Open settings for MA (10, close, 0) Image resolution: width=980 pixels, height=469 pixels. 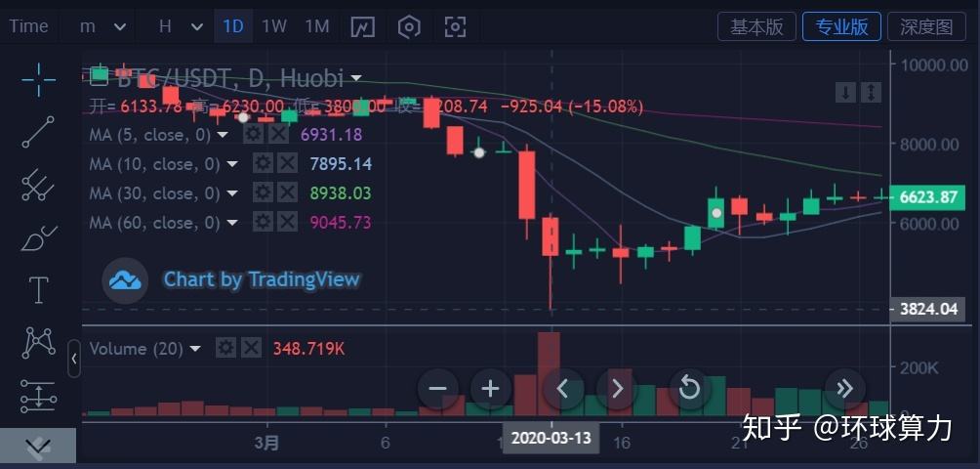[x=263, y=163]
